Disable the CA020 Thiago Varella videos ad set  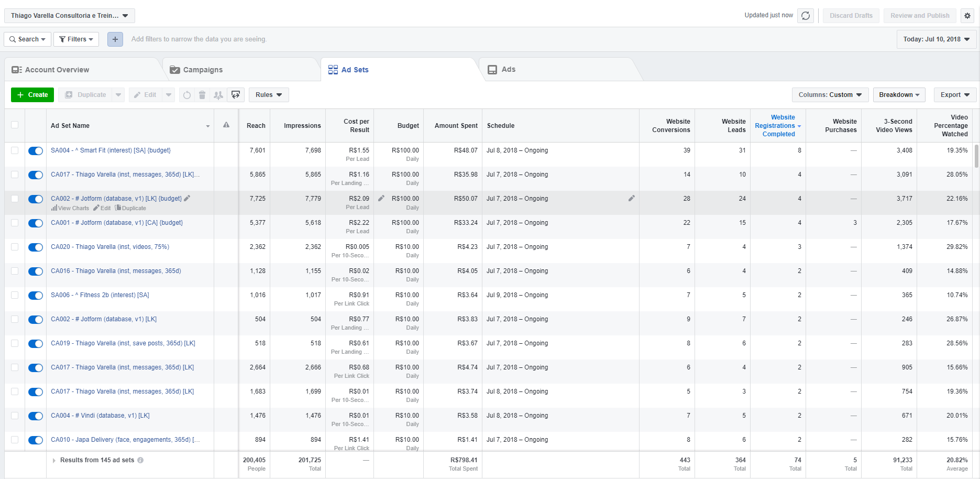pos(36,247)
